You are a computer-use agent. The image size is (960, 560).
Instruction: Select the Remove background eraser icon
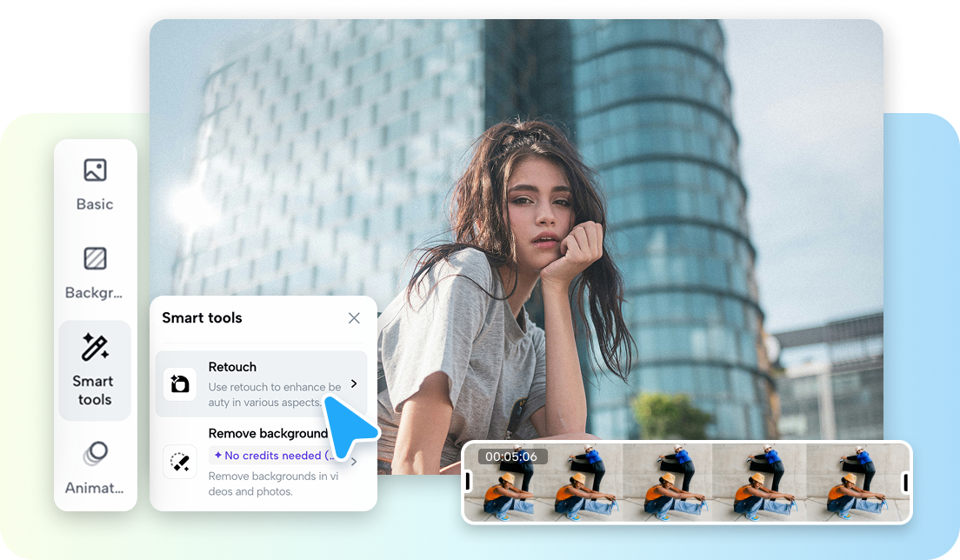click(179, 463)
